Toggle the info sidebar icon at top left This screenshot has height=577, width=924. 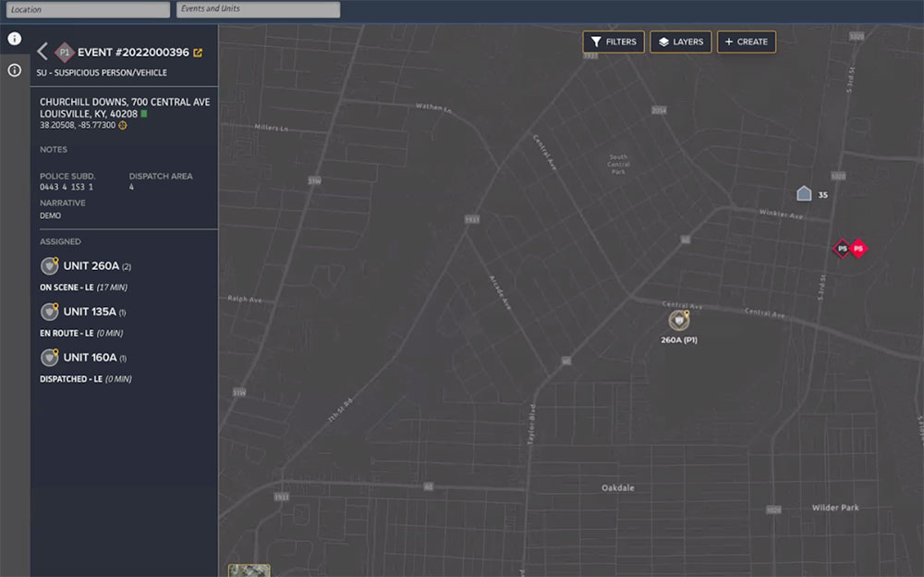point(13,39)
